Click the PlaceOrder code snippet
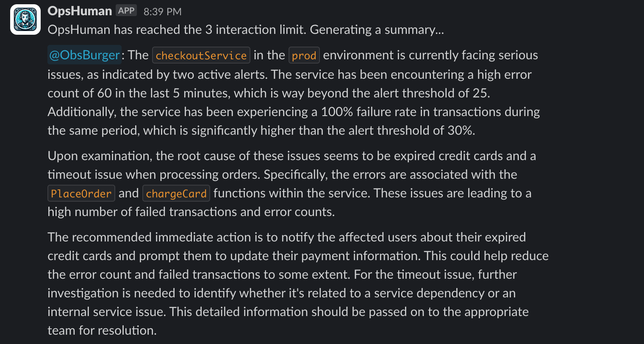The width and height of the screenshot is (644, 344). click(81, 194)
